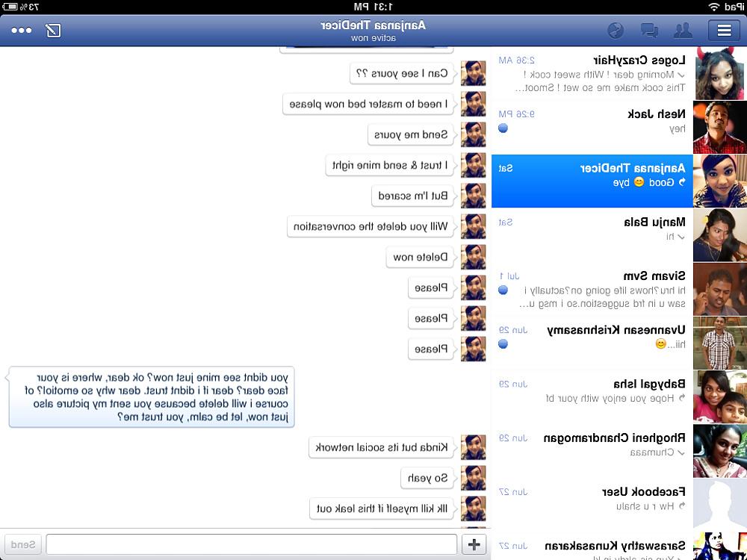Viewport: 747px width, 560px height.
Task: Tap the 'Chumaaa' preview text
Action: [652, 452]
